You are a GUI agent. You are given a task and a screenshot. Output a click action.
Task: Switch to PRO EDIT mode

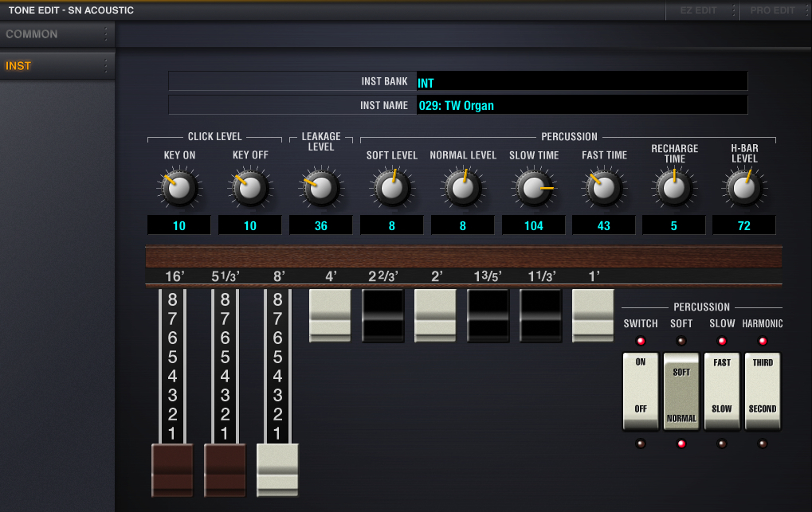[775, 10]
